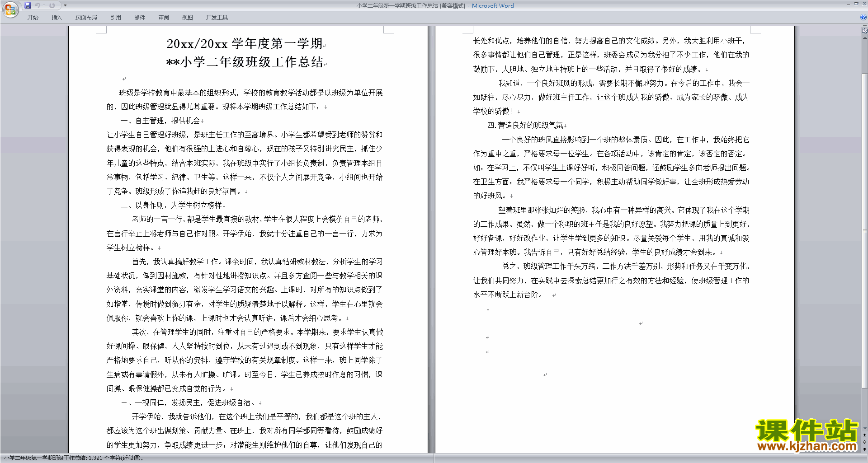Click the window split bar handle

pos(864,26)
